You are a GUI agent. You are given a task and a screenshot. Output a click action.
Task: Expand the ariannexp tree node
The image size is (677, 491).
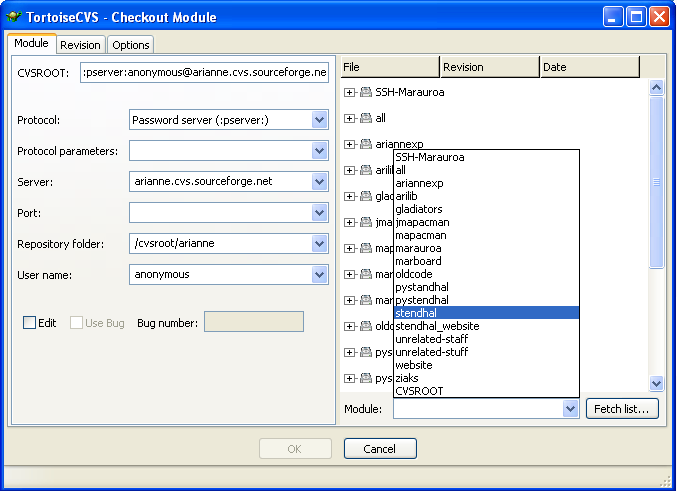pyautogui.click(x=350, y=144)
